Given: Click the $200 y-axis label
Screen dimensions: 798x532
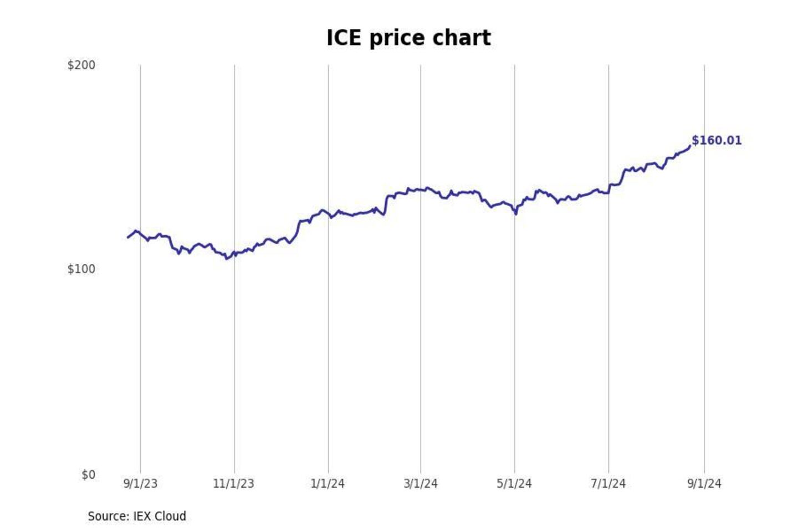Looking at the screenshot, I should [x=81, y=65].
